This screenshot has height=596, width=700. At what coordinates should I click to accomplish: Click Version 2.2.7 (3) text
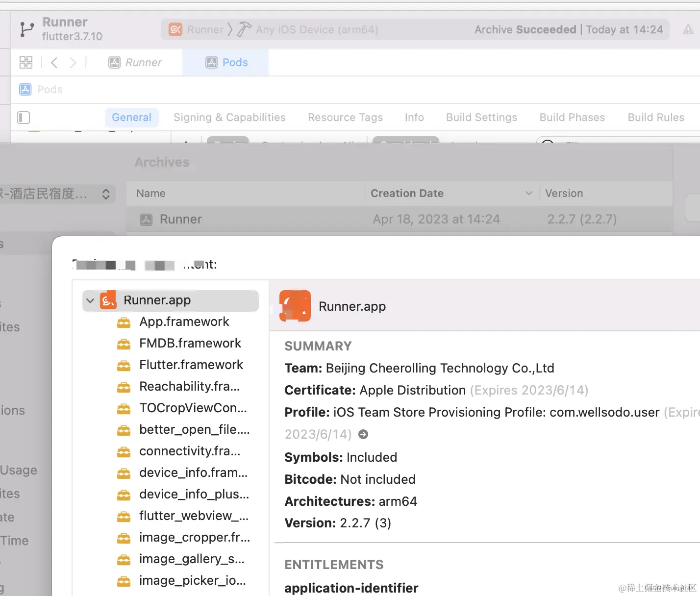coord(338,523)
